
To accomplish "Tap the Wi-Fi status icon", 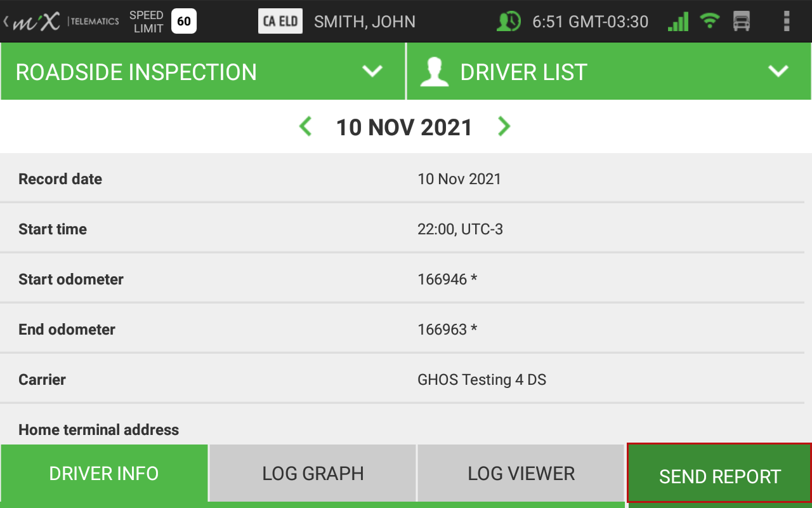I will coord(710,22).
